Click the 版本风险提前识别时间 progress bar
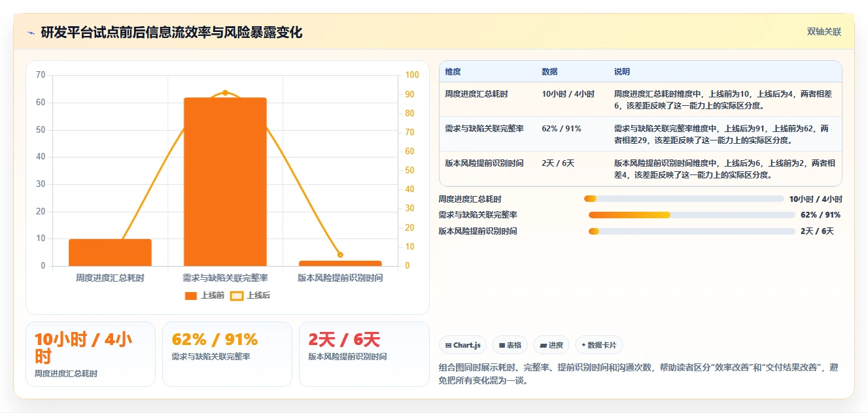Image resolution: width=868 pixels, height=413 pixels. click(x=691, y=231)
